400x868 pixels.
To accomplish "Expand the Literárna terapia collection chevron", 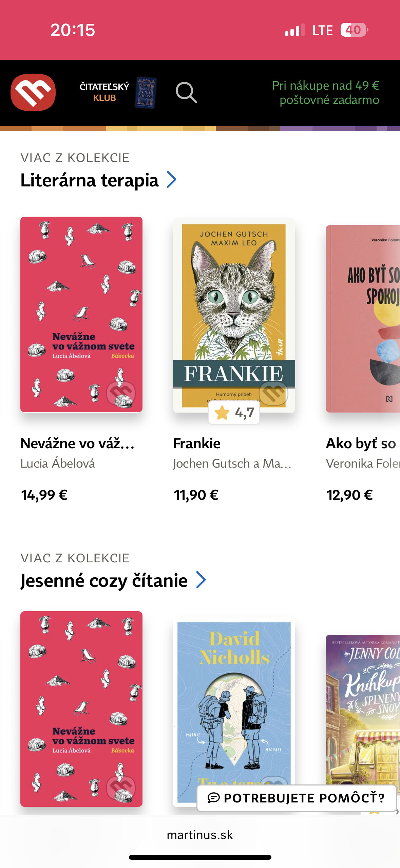I will (172, 179).
